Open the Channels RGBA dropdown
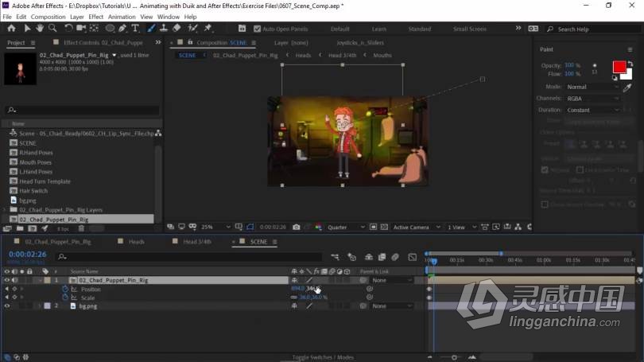 click(x=592, y=98)
